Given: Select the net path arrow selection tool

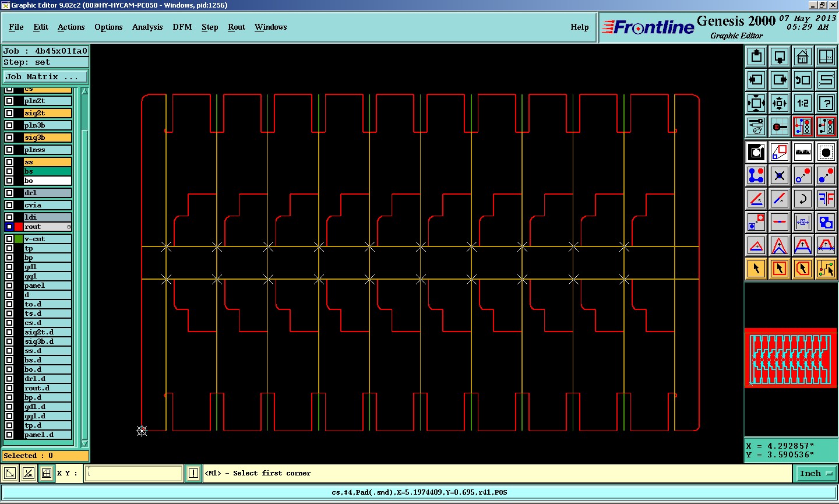Looking at the screenshot, I should coord(826,269).
